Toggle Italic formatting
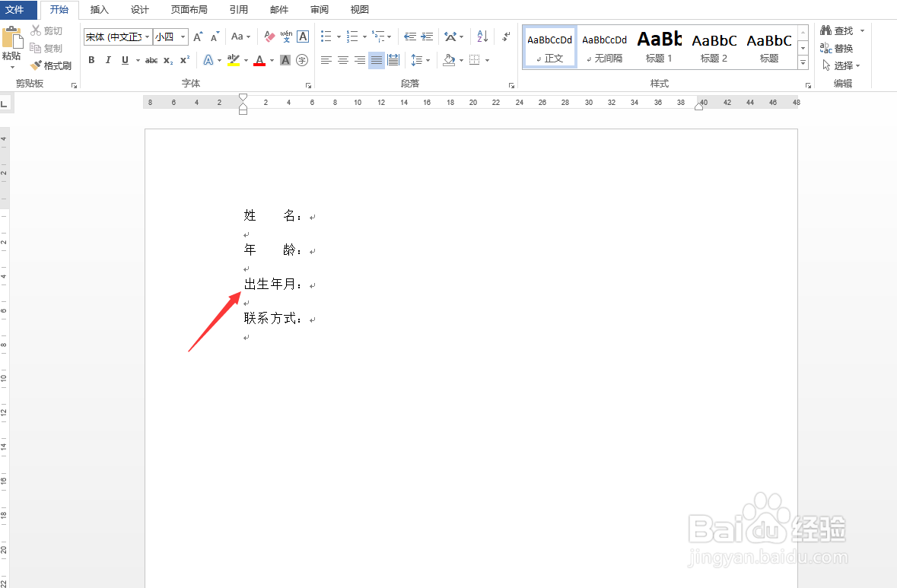The image size is (897, 588). point(107,60)
